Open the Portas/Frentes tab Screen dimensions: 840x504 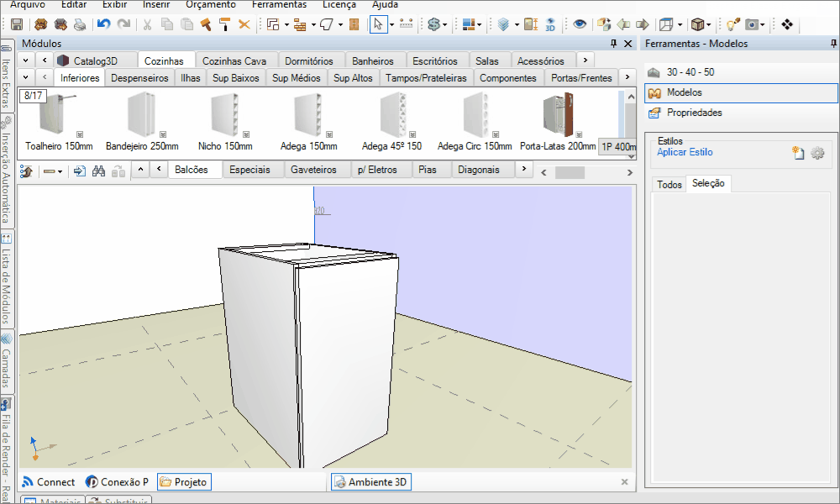(581, 77)
